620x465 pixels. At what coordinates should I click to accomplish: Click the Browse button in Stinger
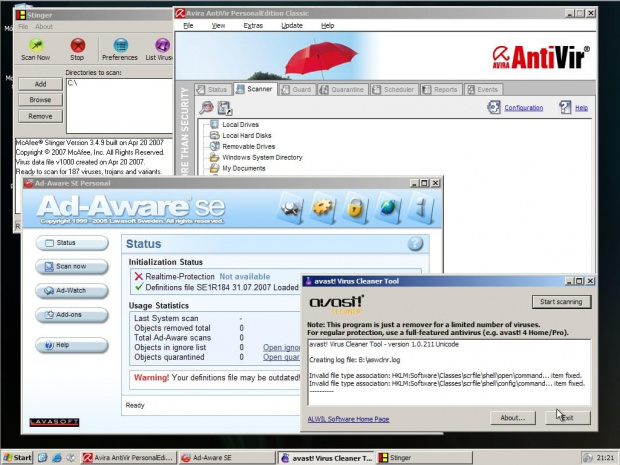(x=40, y=100)
